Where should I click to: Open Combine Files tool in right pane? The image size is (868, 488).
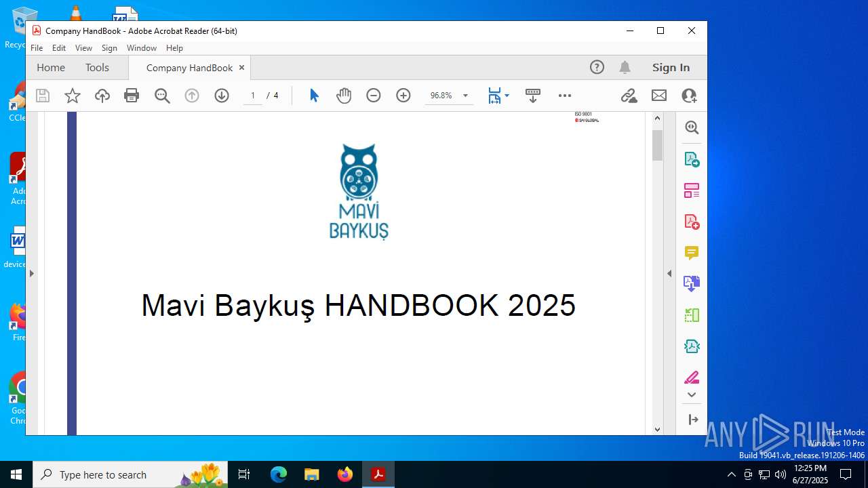[x=692, y=283]
